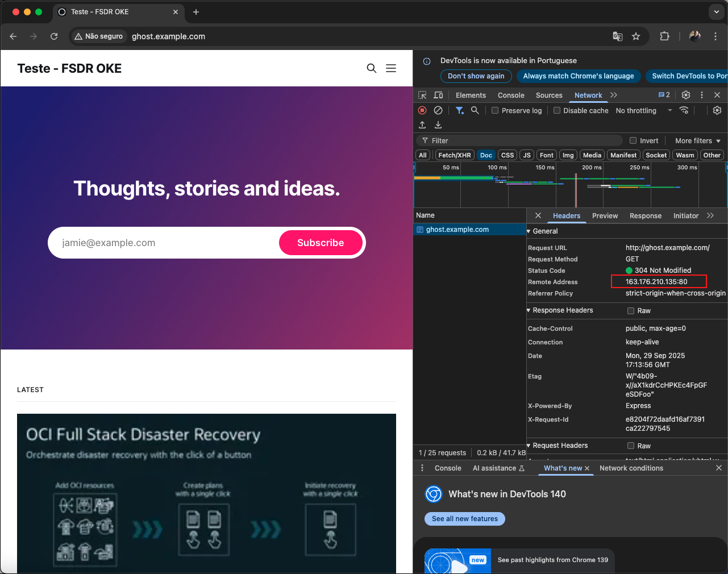Screen dimensions: 728x574
Task: Open the Preview tab of the request
Action: click(605, 216)
